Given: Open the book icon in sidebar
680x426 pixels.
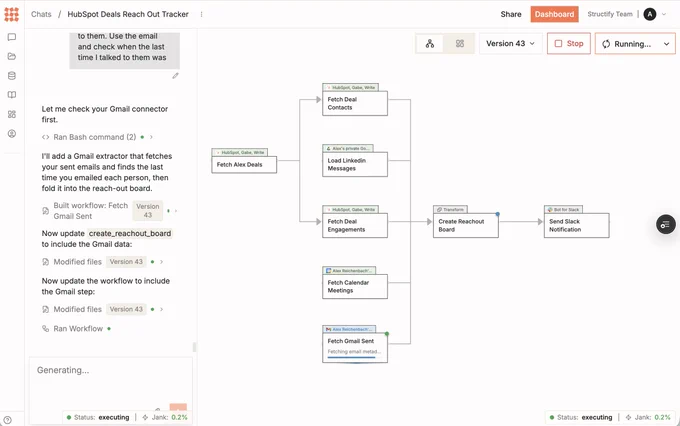Looking at the screenshot, I should click(12, 95).
